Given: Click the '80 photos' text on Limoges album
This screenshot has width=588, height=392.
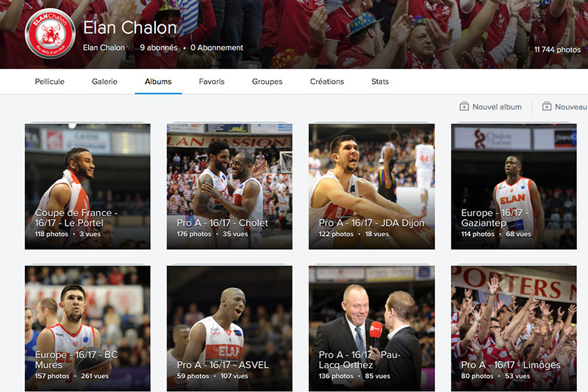Looking at the screenshot, I should [x=477, y=376].
